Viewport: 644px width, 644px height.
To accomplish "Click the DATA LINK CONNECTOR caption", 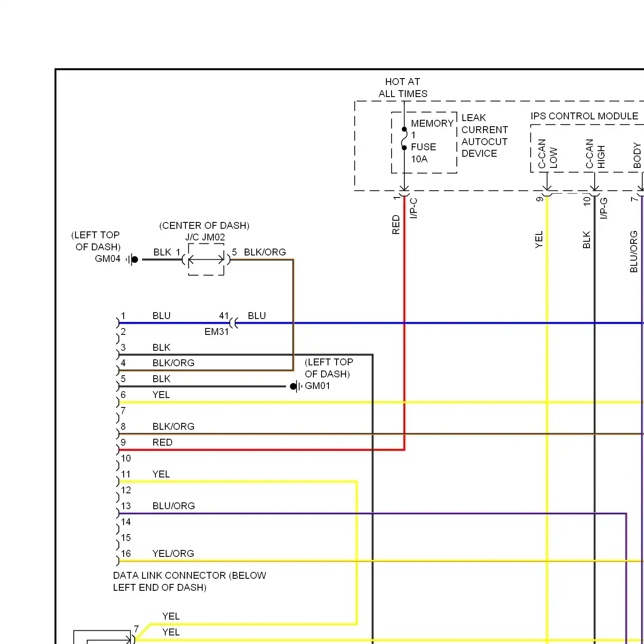I will click(190, 581).
